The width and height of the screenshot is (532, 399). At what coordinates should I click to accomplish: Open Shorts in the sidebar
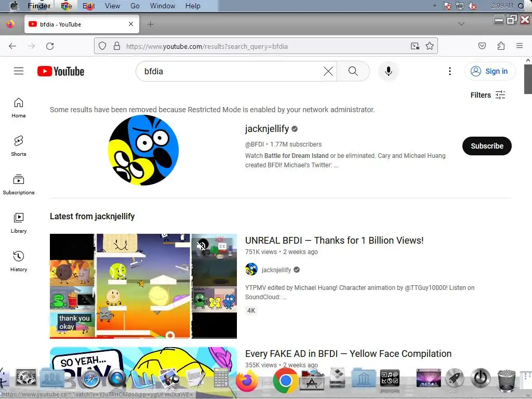[x=19, y=146]
